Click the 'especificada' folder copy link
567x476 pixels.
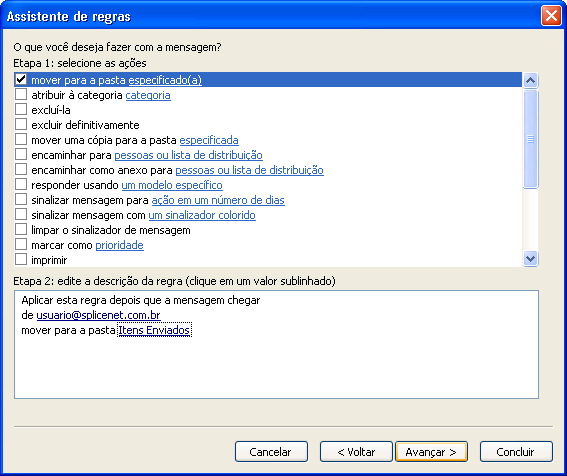pyautogui.click(x=209, y=140)
